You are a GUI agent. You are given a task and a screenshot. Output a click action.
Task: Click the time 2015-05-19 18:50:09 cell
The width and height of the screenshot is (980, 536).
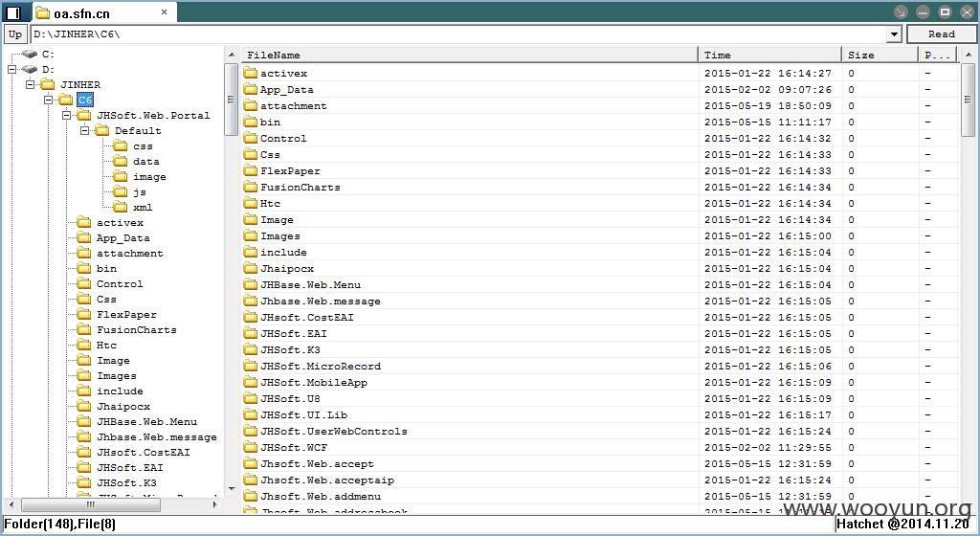tap(768, 105)
